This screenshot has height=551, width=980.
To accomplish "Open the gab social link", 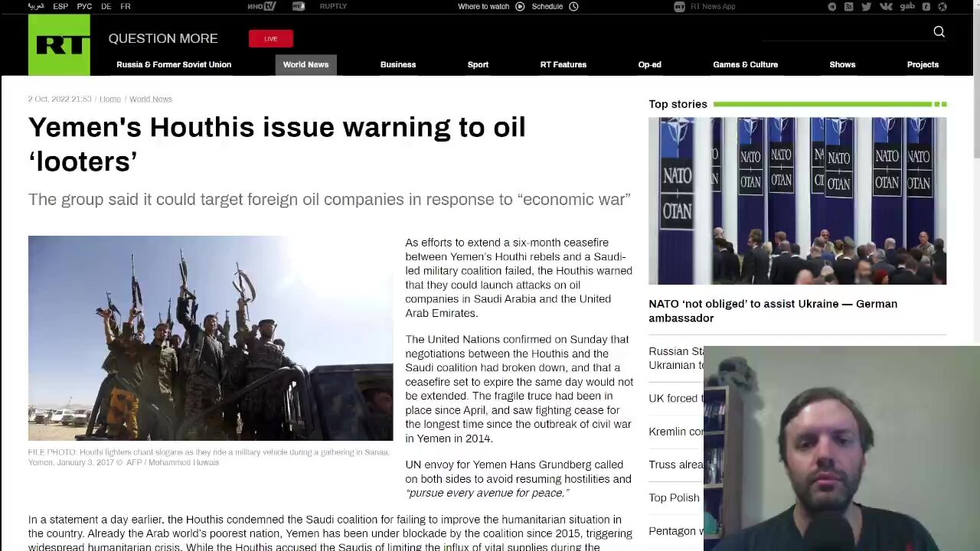I will point(907,7).
